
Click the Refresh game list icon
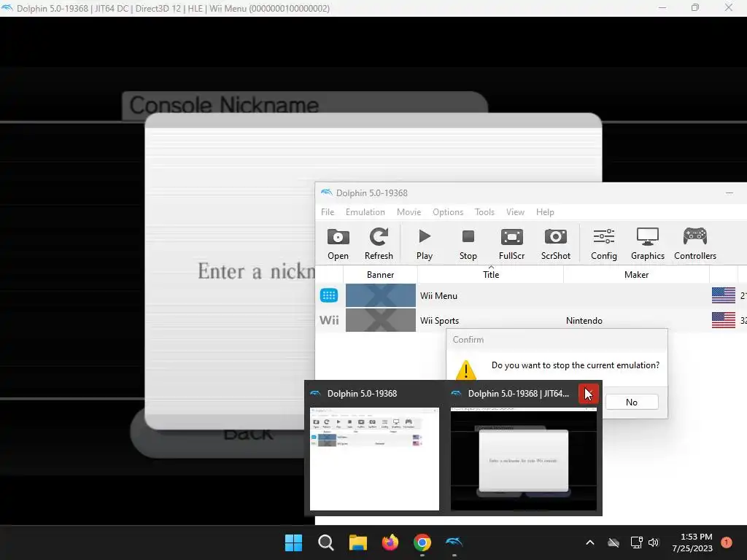379,244
